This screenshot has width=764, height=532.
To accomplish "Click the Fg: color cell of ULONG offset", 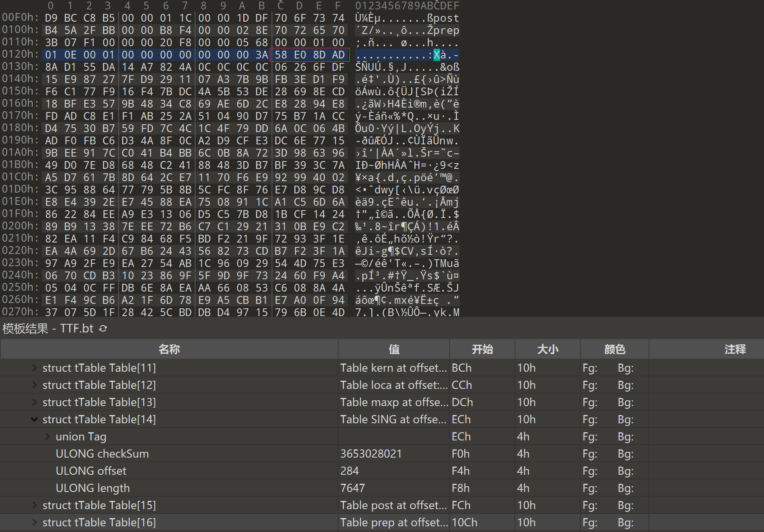I will 590,471.
